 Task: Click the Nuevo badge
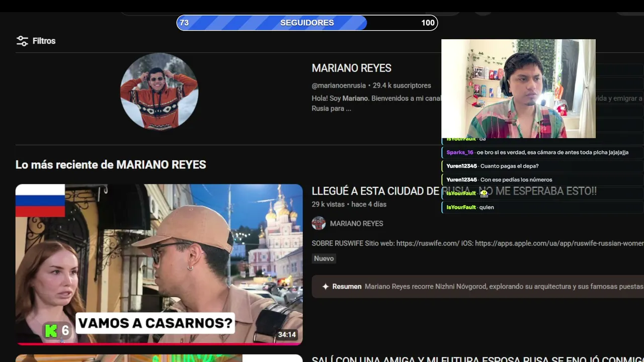[x=324, y=258]
